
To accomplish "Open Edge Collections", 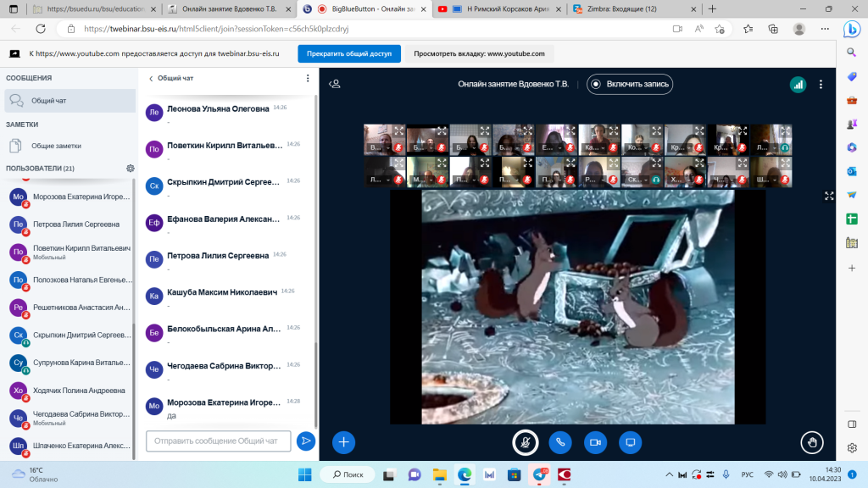I will (773, 29).
